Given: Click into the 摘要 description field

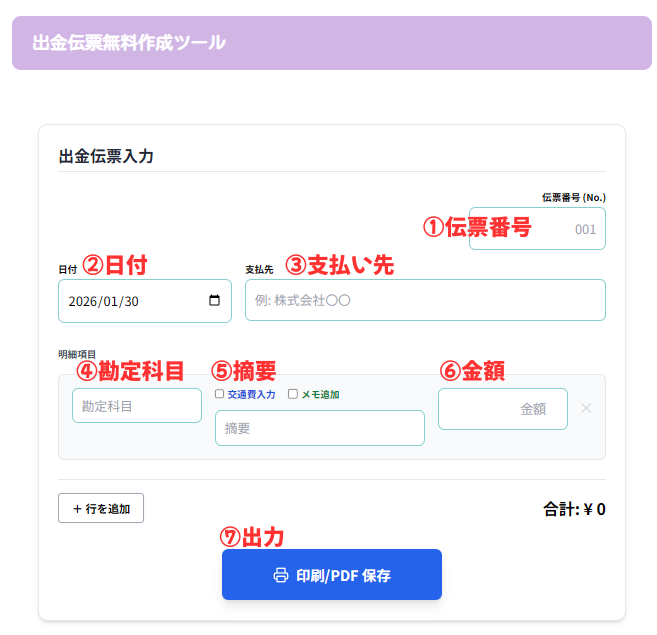Looking at the screenshot, I should [x=319, y=428].
